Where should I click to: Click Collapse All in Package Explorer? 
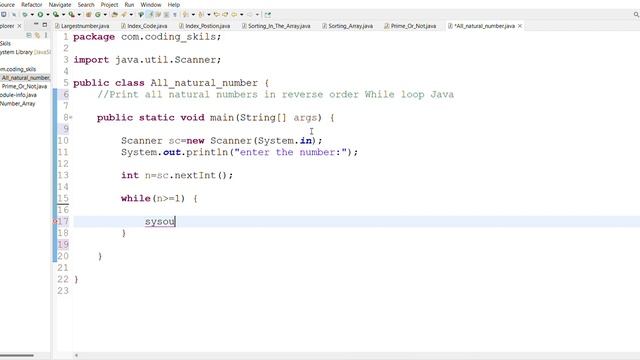29,35
